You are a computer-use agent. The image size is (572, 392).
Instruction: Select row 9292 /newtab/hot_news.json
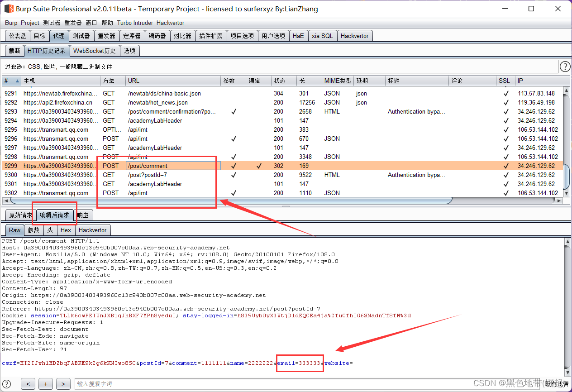[x=282, y=102]
